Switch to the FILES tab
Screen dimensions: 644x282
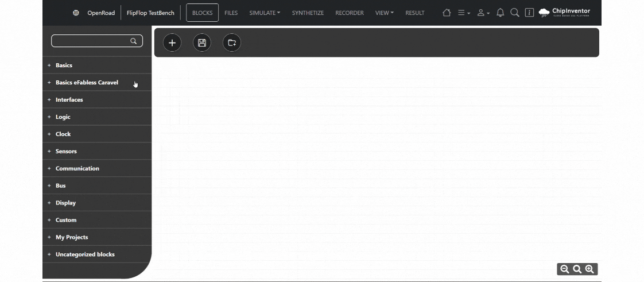[231, 13]
